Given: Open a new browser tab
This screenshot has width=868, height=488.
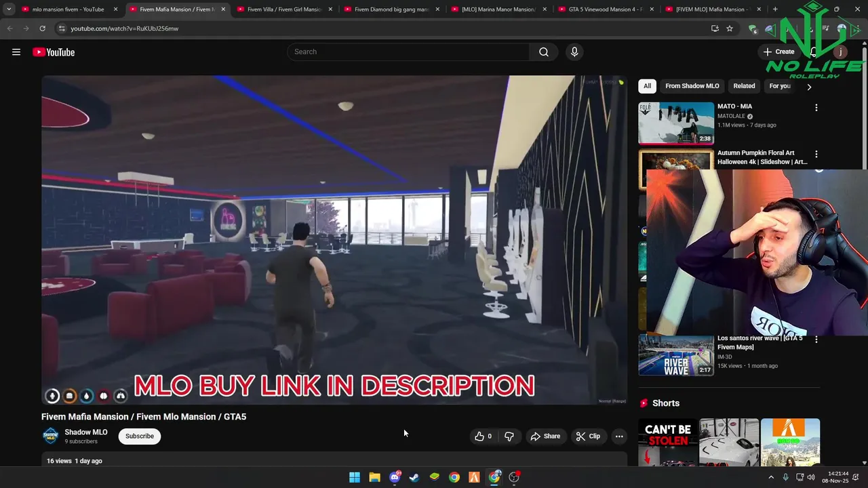Looking at the screenshot, I should (x=775, y=9).
